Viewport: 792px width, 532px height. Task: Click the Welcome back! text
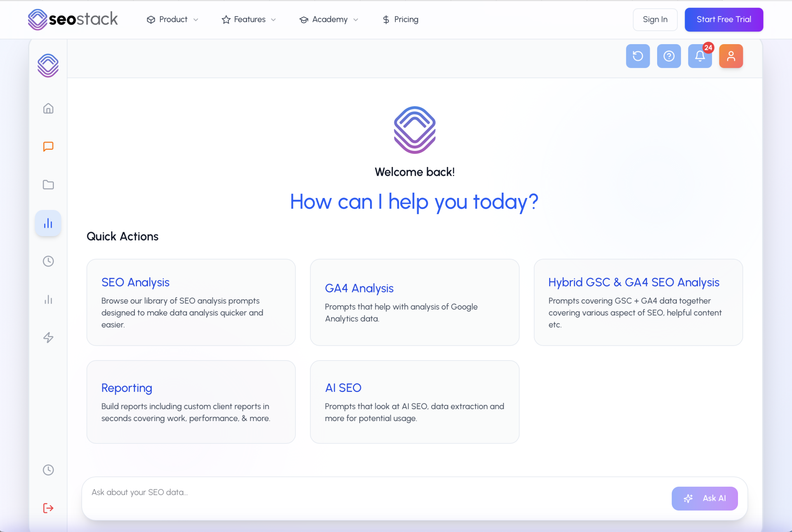(x=415, y=172)
